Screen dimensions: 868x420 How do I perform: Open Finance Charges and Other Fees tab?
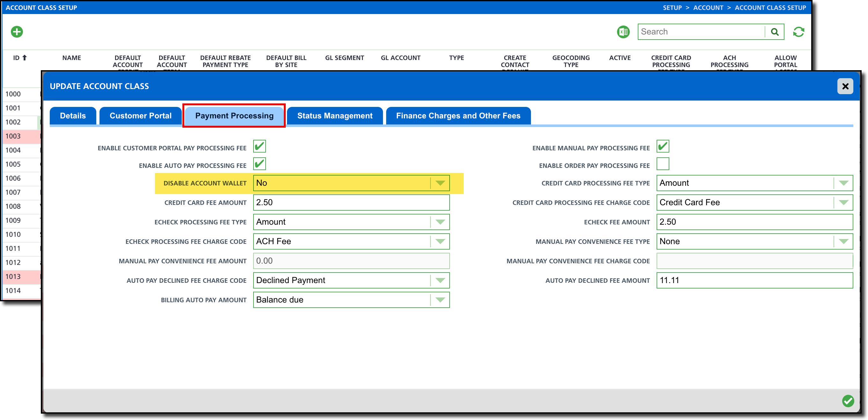click(x=458, y=116)
